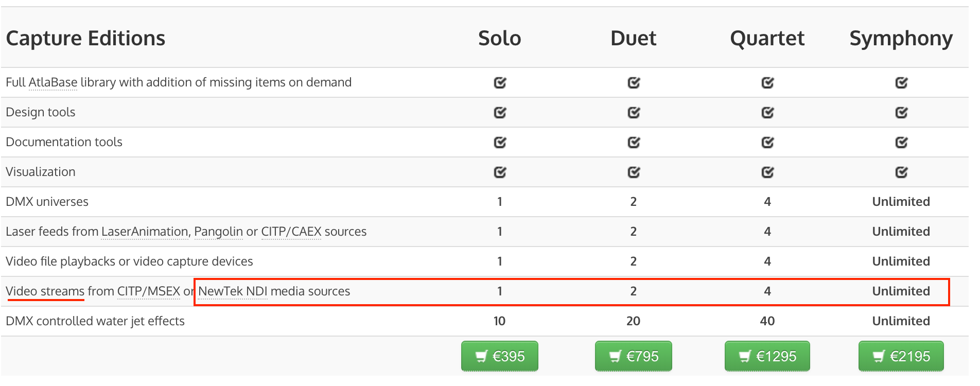Click Quartet's AtlaBase library checkmark icon
The height and width of the screenshot is (386, 980).
click(x=767, y=83)
